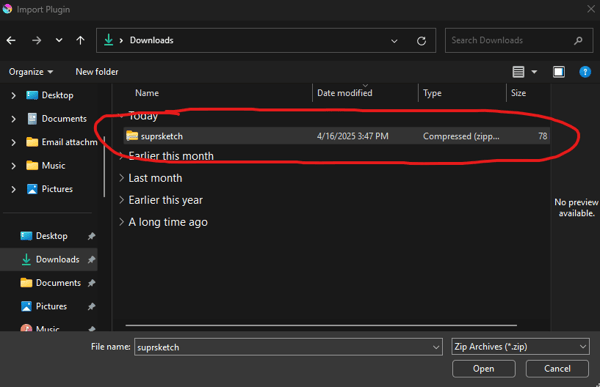
Task: Click the search magnifier icon
Action: (578, 40)
